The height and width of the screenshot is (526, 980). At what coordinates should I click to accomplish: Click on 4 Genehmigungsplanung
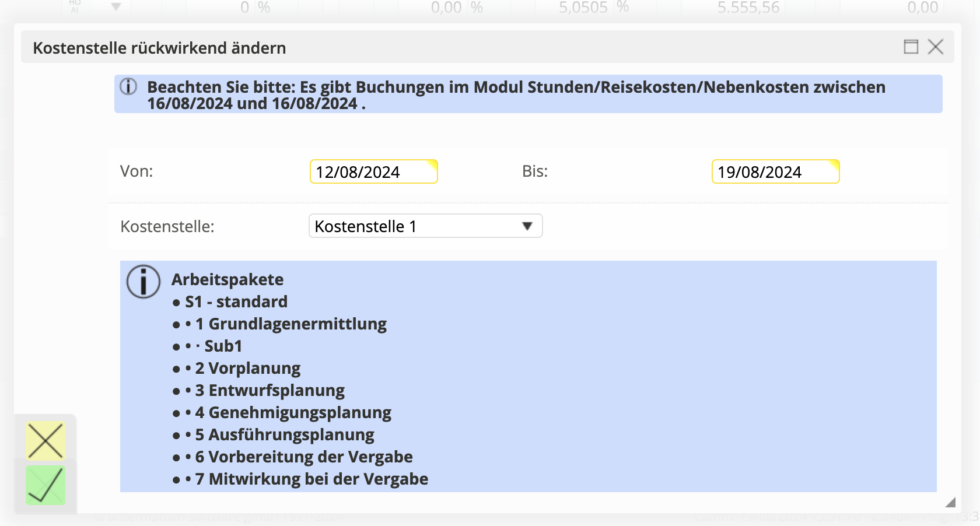(x=293, y=413)
